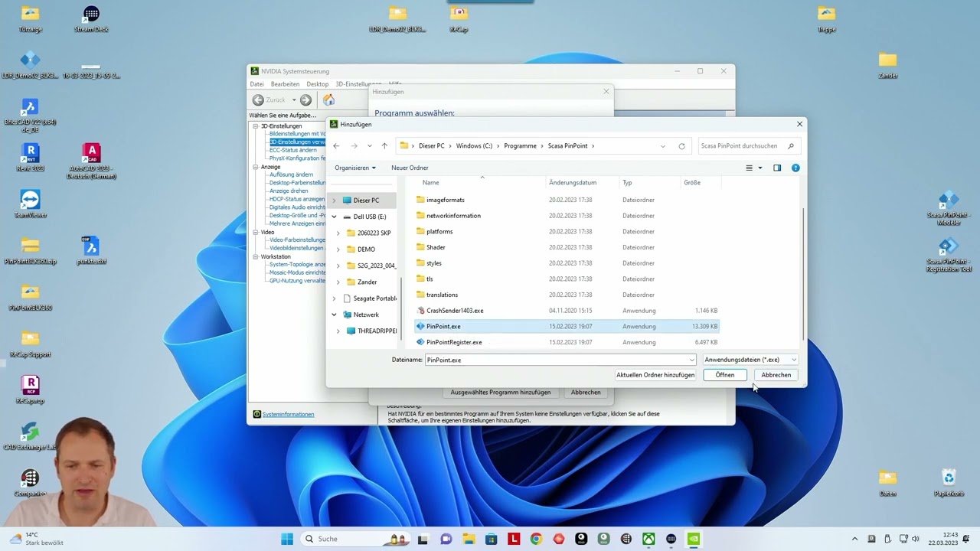Screen dimensions: 980x551
Task: Expand the Seagate Portable tree node
Action: point(334,298)
